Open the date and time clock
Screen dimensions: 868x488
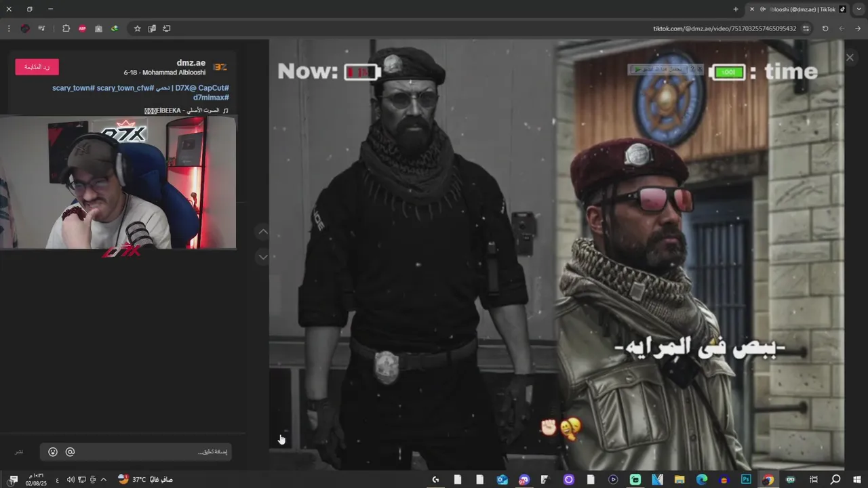(36, 479)
